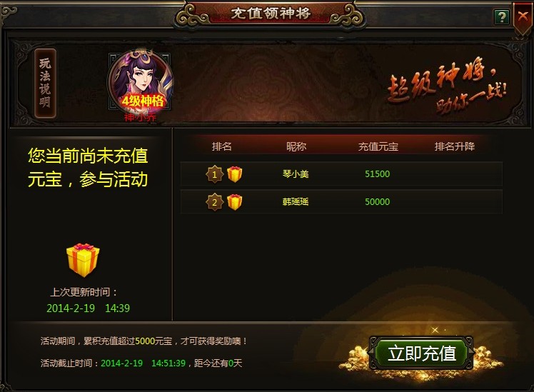Click the rank 2 badge icon
534x392 pixels.
pos(215,202)
